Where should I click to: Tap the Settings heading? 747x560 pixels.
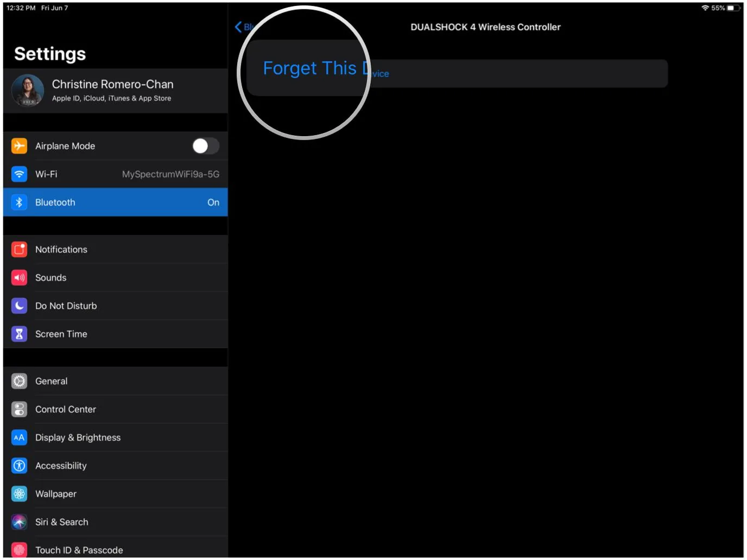click(50, 54)
